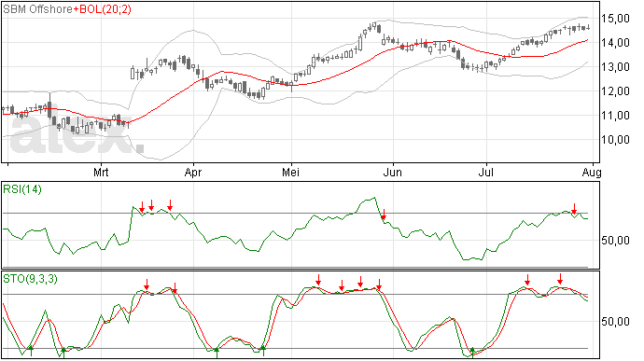
Task: Click the Mei month label
Action: coord(291,172)
